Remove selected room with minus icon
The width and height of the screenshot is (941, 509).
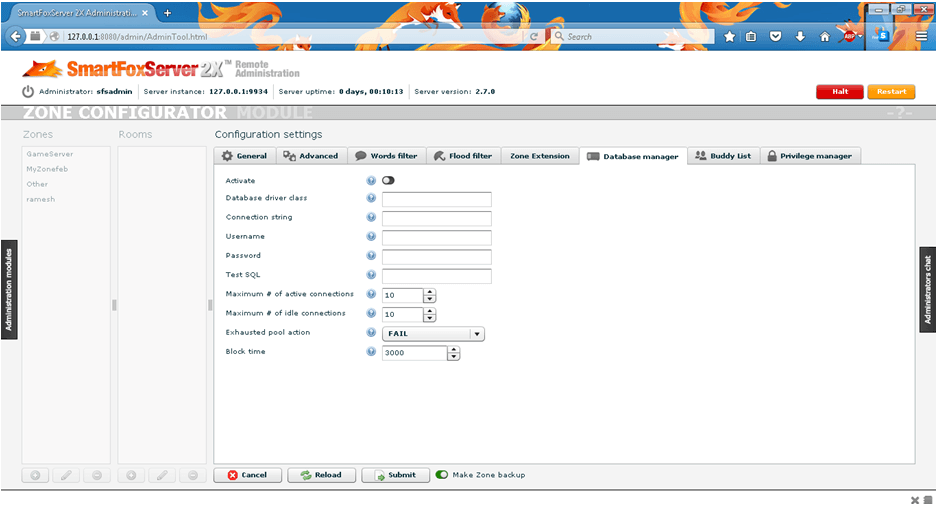[193, 475]
